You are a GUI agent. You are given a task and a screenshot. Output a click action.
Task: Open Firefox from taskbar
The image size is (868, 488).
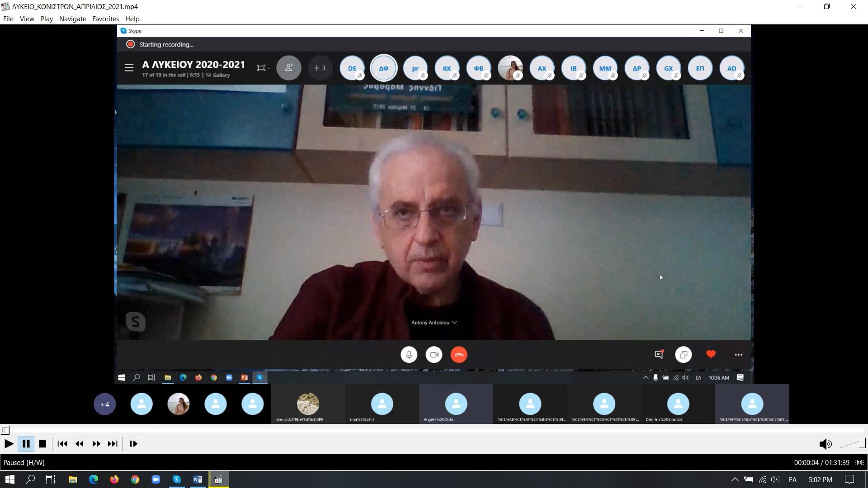click(114, 479)
